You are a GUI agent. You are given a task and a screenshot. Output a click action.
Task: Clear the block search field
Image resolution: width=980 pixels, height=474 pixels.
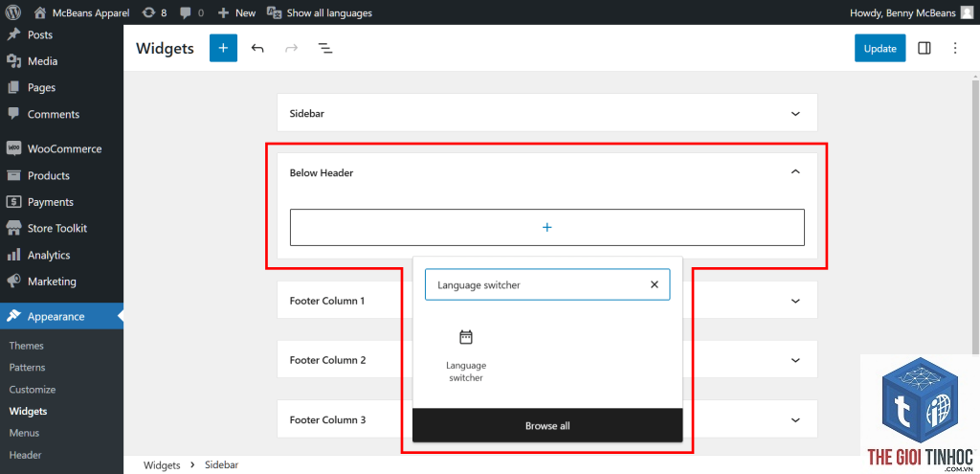coord(655,284)
